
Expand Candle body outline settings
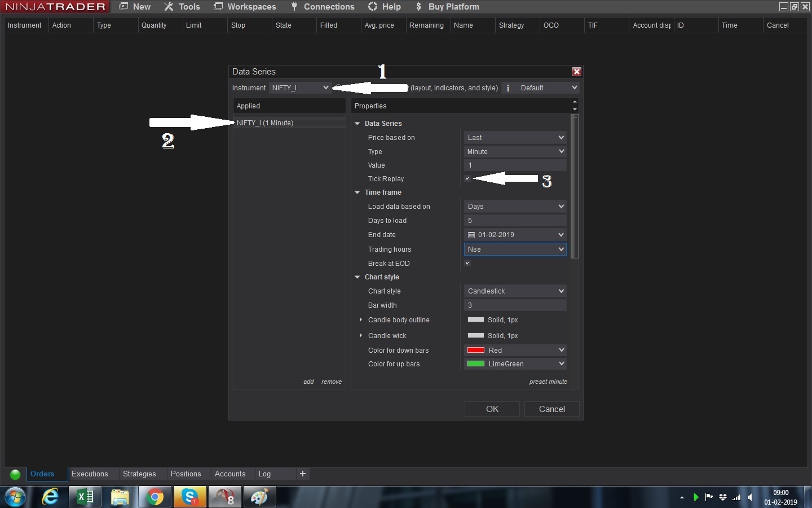click(361, 320)
